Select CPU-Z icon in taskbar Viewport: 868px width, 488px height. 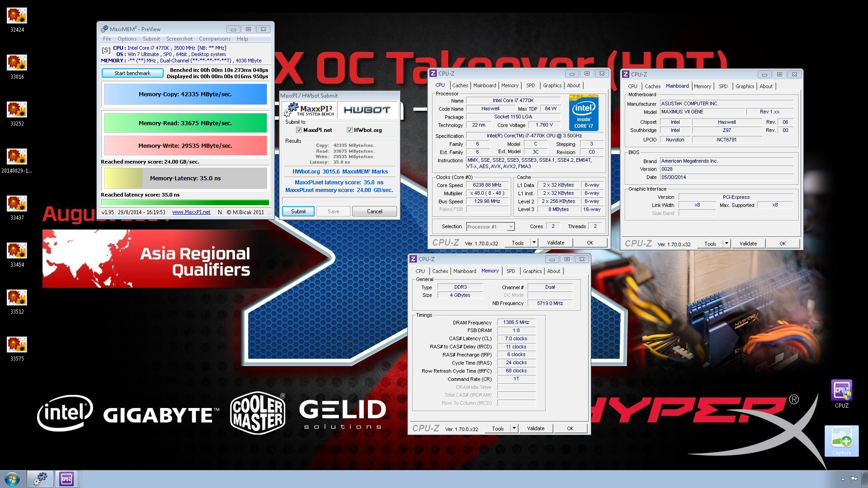click(66, 479)
